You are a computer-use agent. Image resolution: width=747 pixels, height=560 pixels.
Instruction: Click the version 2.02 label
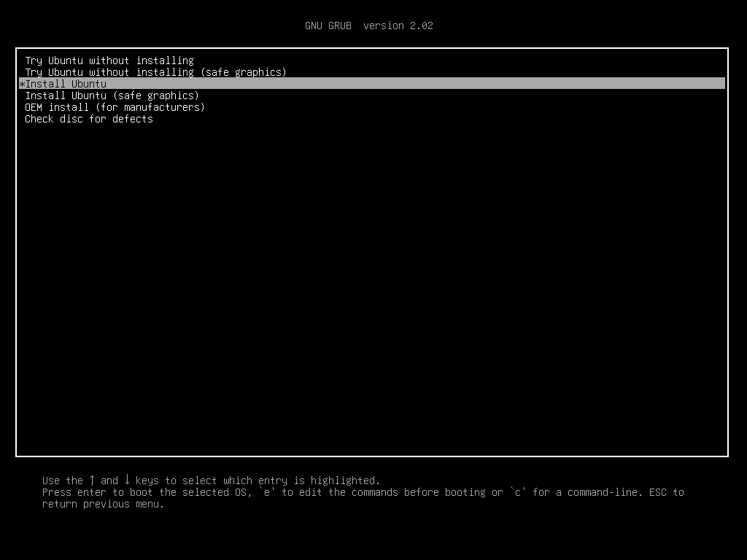point(398,26)
